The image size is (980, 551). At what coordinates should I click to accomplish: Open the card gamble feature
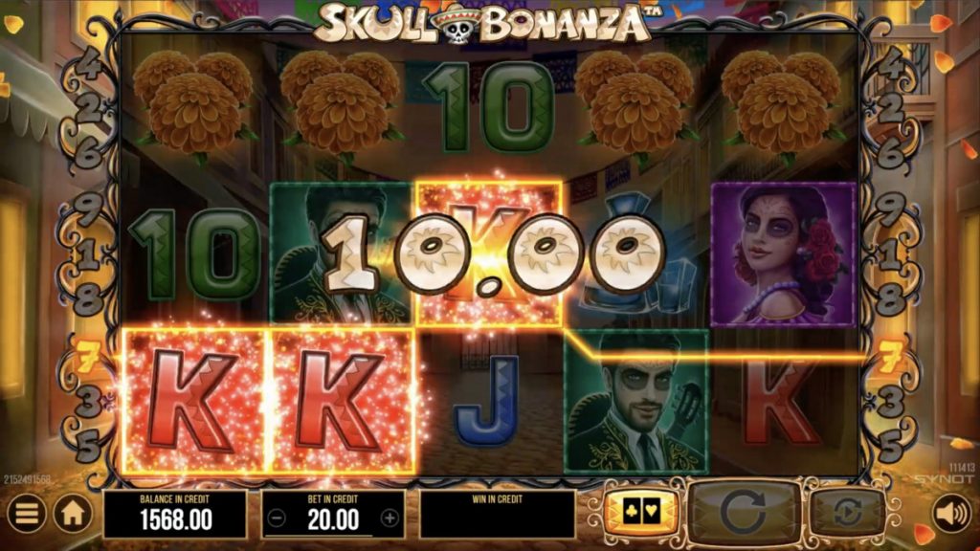pos(641,512)
